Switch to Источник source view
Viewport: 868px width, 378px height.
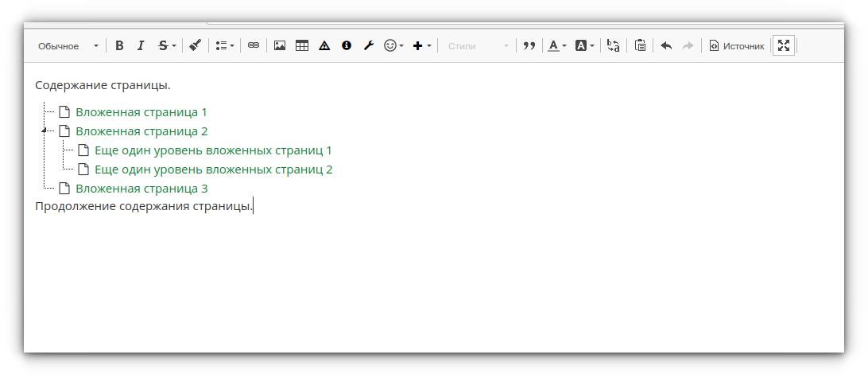[737, 46]
